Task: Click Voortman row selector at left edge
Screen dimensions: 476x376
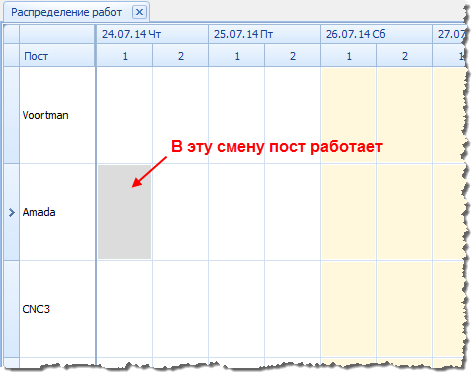Action: click(x=12, y=115)
